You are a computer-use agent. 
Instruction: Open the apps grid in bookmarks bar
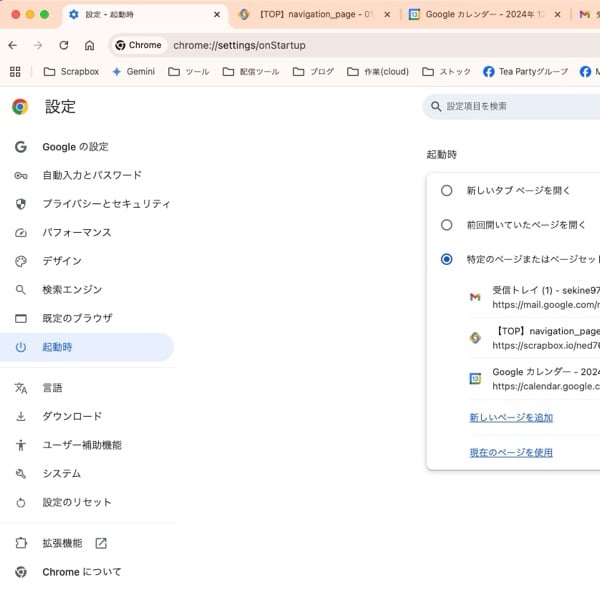pyautogui.click(x=14, y=72)
